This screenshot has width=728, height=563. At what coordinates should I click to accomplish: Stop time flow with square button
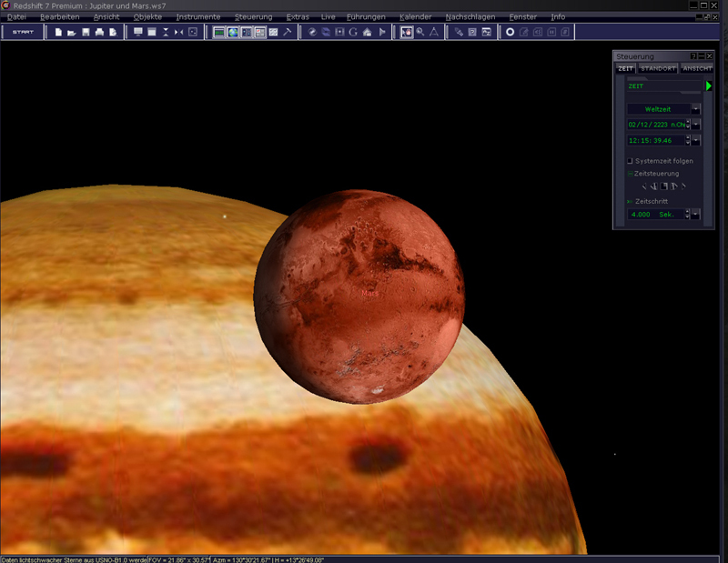tap(664, 186)
